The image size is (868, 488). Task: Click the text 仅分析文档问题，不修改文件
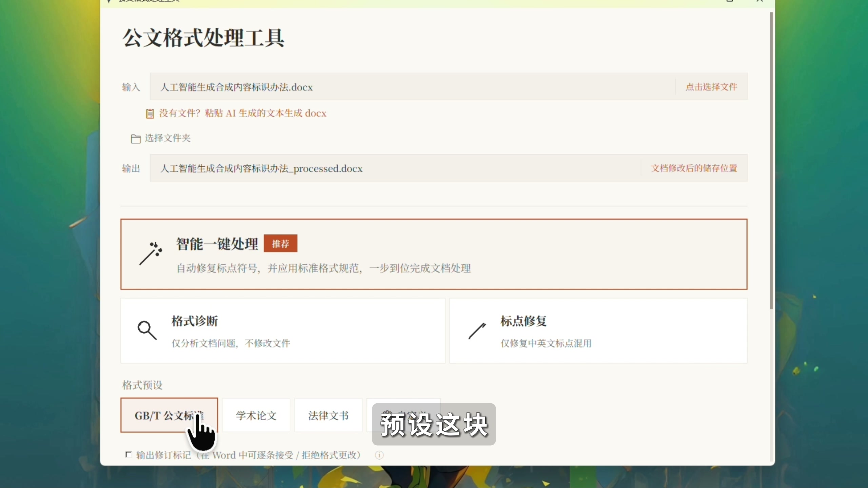click(x=231, y=343)
